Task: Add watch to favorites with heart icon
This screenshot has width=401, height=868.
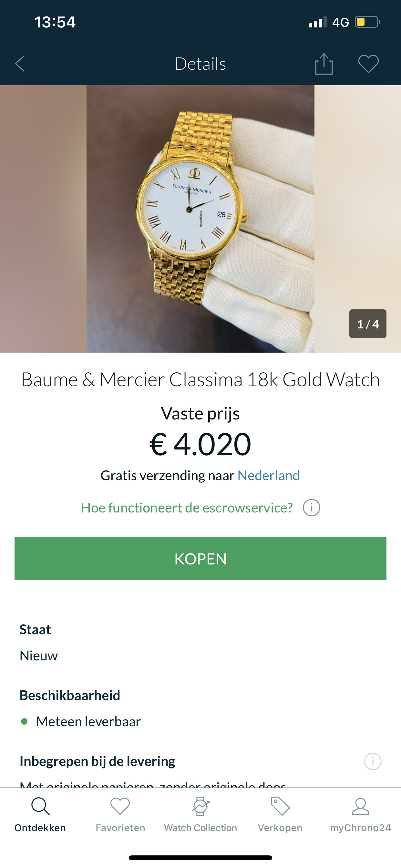Action: (x=368, y=64)
